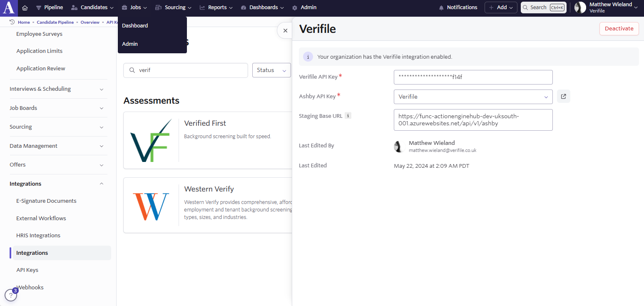Open the Reports dropdown menu
This screenshot has height=306, width=644.
pos(216,7)
